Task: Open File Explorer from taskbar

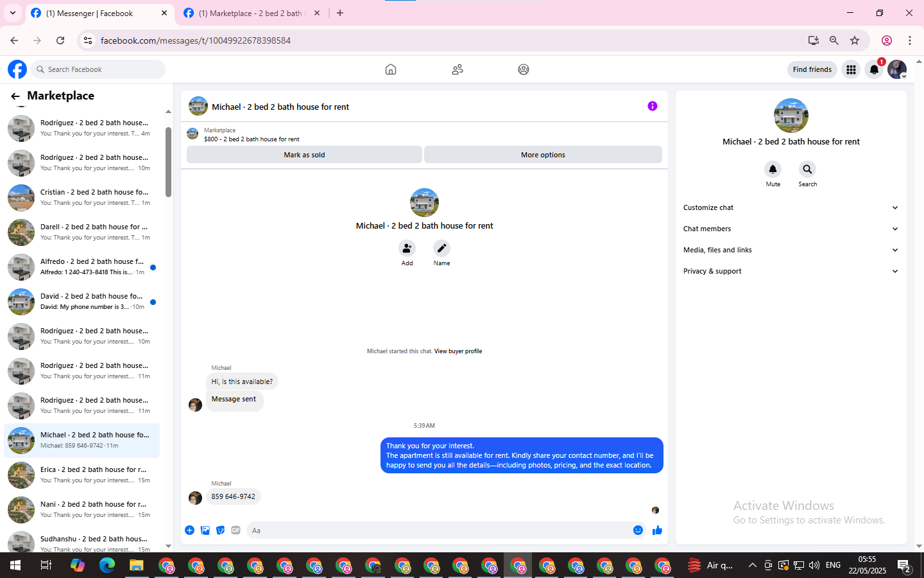Action: coord(136,565)
